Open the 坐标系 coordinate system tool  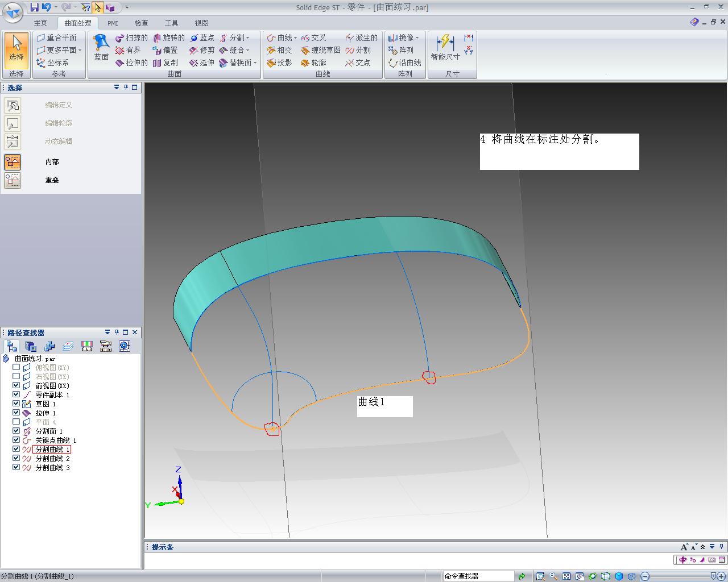pos(53,63)
